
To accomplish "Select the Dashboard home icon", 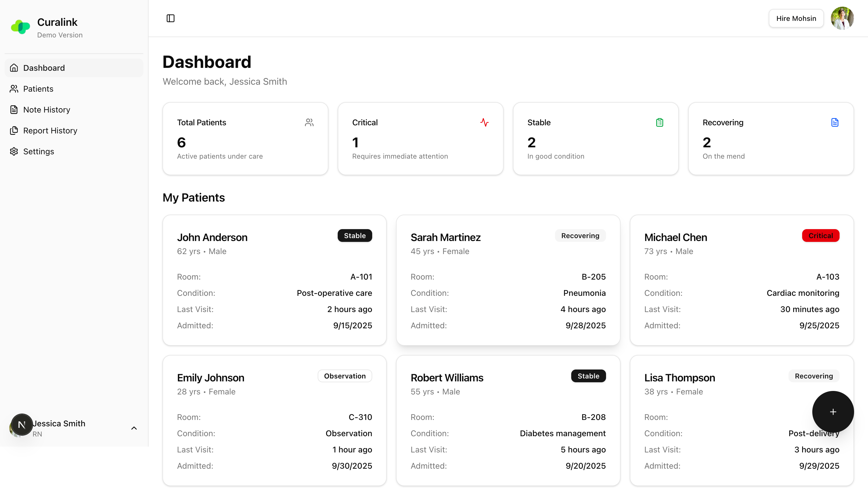I will [x=14, y=68].
